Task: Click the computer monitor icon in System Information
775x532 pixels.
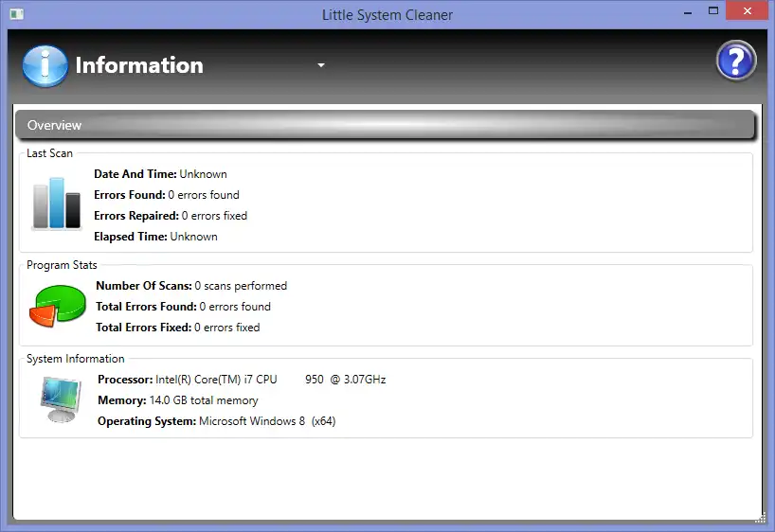Action: (x=61, y=399)
